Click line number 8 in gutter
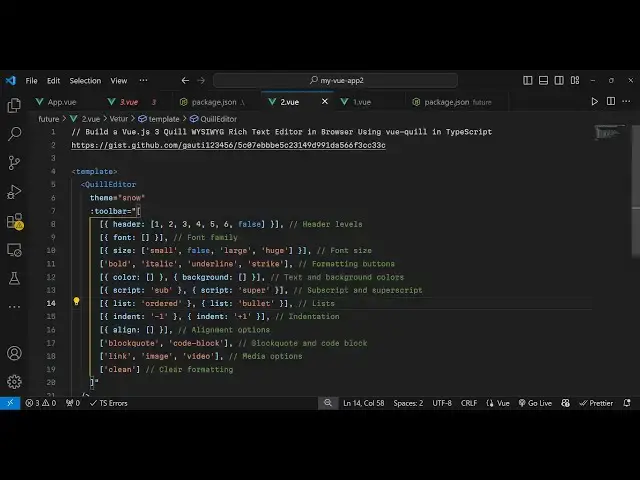Screen dimensions: 640x480 click(53, 224)
